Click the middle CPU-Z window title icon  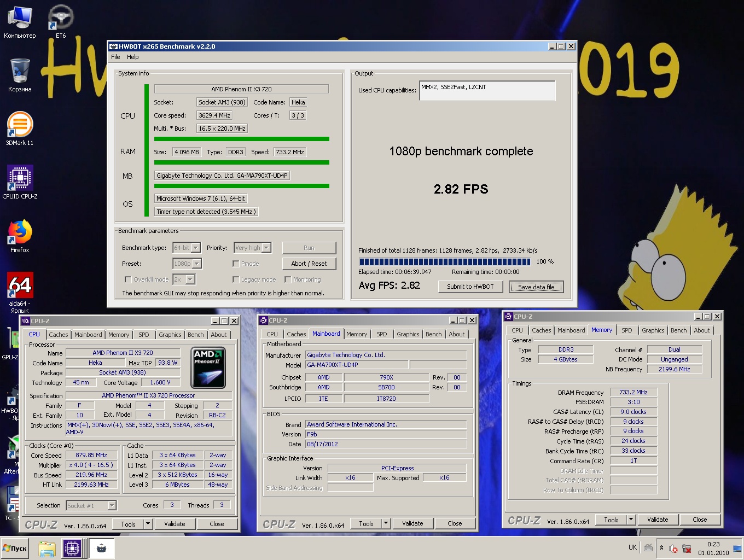click(x=264, y=320)
